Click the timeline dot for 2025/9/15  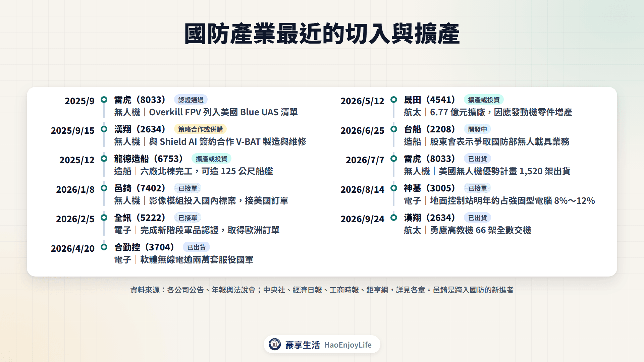coord(104,129)
